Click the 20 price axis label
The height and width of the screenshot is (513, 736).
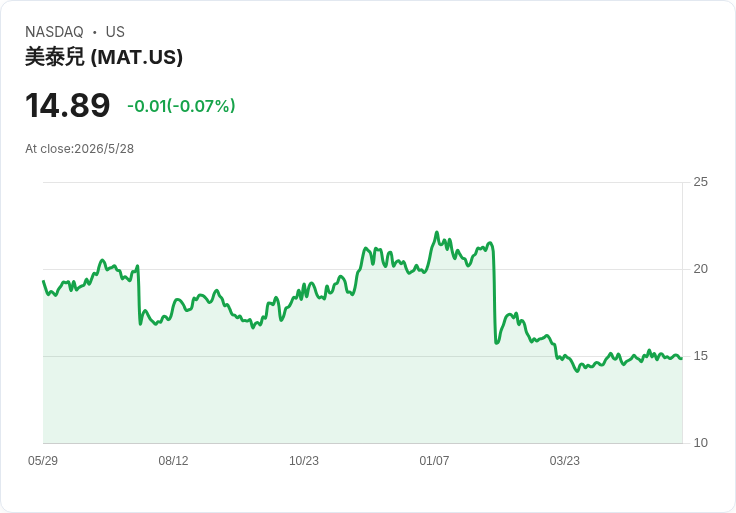(x=700, y=269)
